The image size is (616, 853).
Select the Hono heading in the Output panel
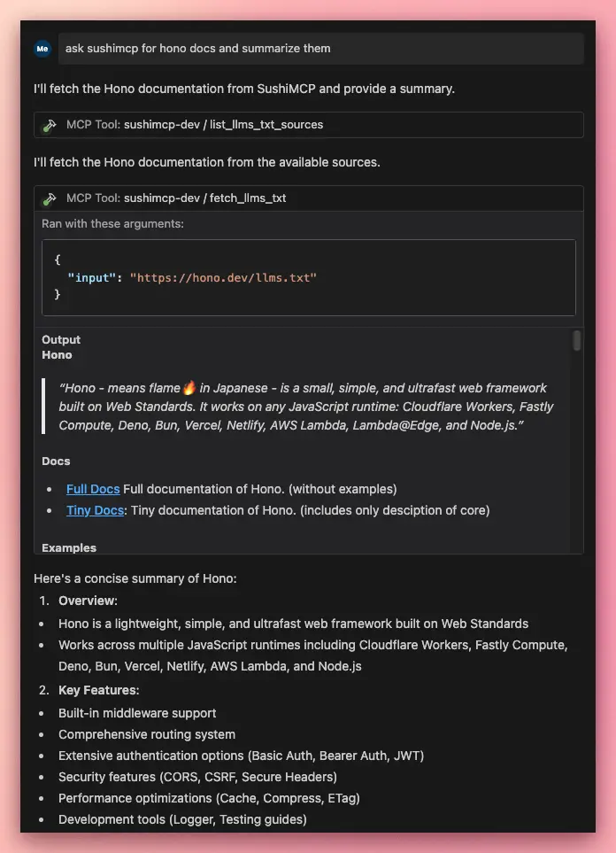(58, 354)
